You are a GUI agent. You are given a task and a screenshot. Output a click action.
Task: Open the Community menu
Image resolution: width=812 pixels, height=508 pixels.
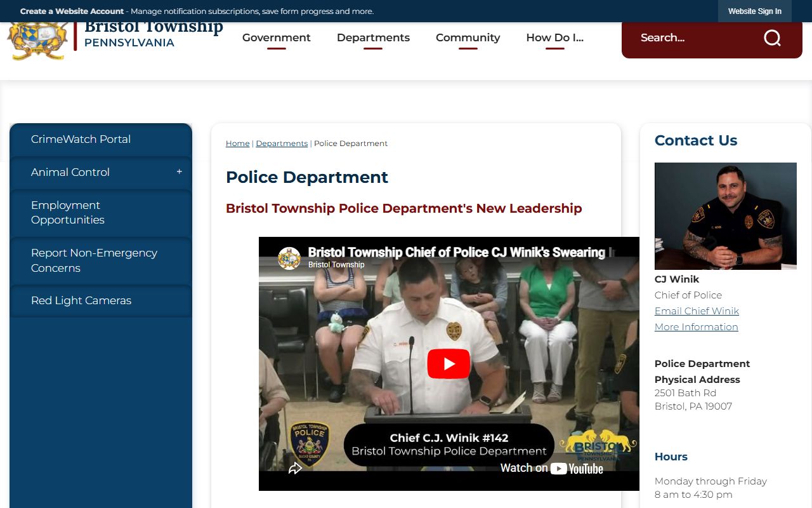click(x=468, y=37)
